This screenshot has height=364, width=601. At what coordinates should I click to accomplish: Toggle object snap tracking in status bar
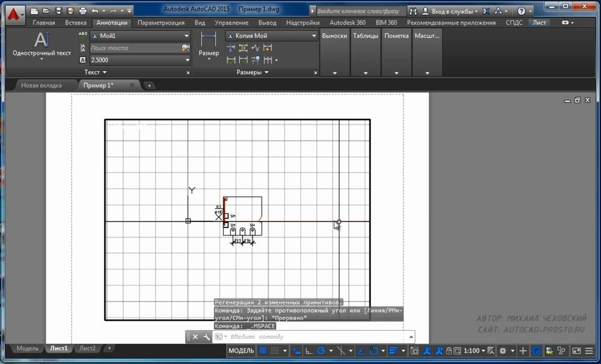point(361,350)
